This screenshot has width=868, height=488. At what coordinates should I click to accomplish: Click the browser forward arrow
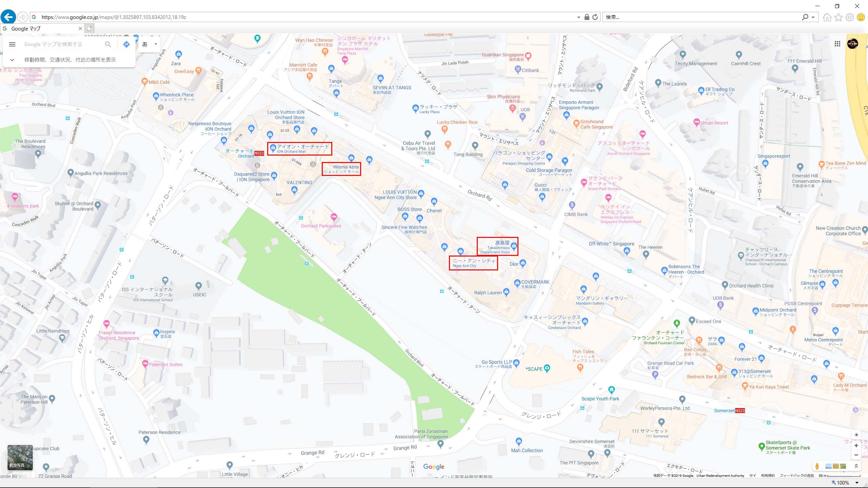tap(22, 17)
